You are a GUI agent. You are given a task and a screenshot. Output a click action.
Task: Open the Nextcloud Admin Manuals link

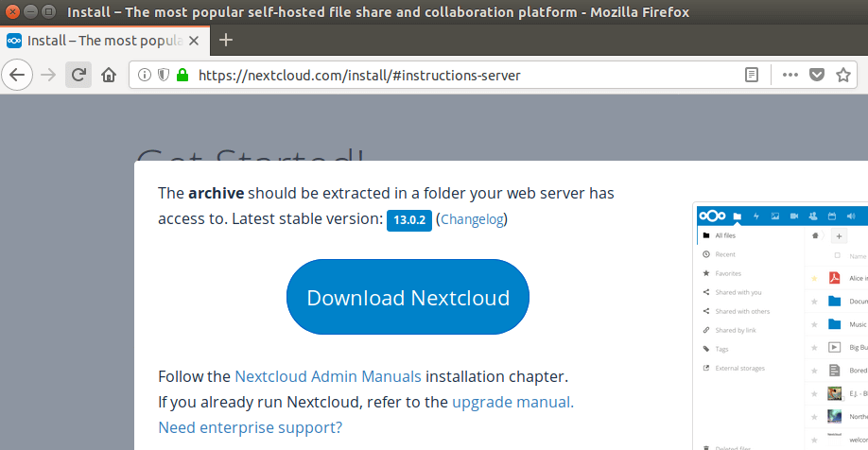pyautogui.click(x=328, y=375)
